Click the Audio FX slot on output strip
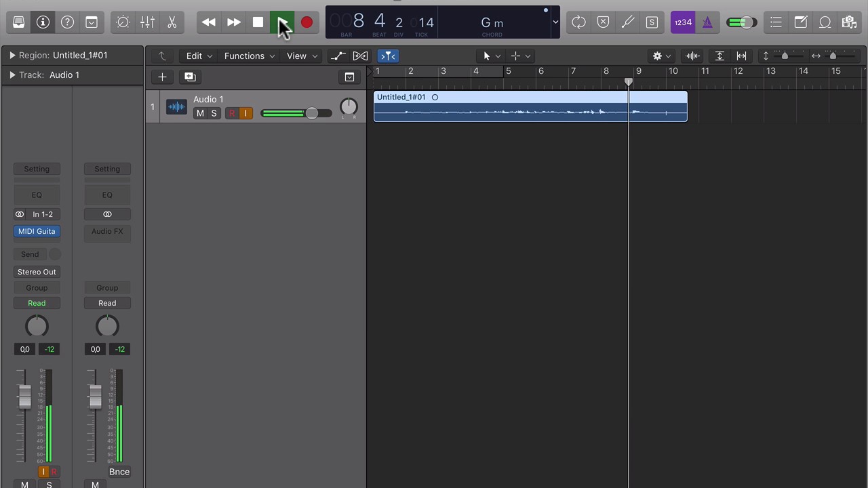The image size is (868, 488). pos(107,231)
